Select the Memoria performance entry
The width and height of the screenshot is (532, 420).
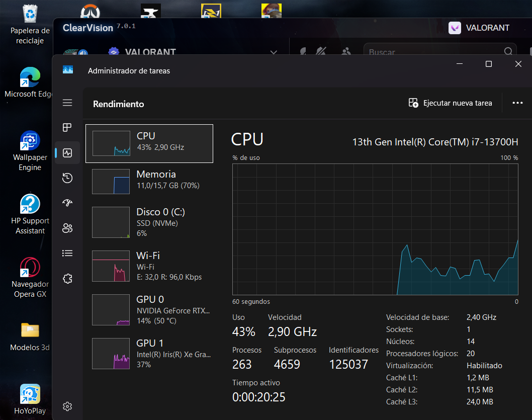click(x=149, y=182)
